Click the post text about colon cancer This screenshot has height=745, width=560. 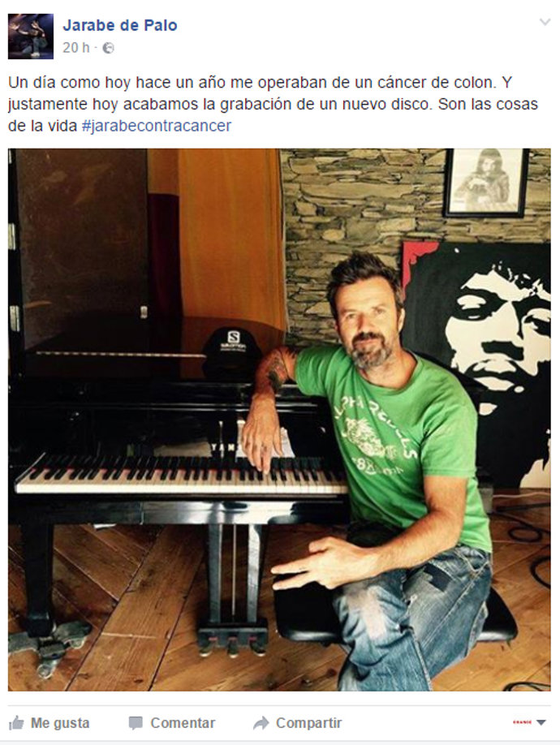[x=274, y=104]
